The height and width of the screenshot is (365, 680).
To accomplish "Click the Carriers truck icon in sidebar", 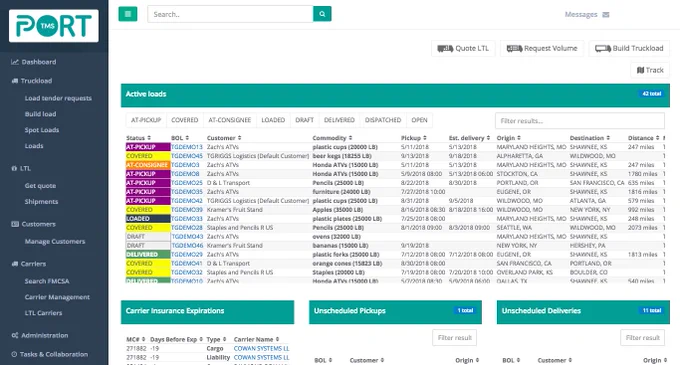I will click(15, 264).
